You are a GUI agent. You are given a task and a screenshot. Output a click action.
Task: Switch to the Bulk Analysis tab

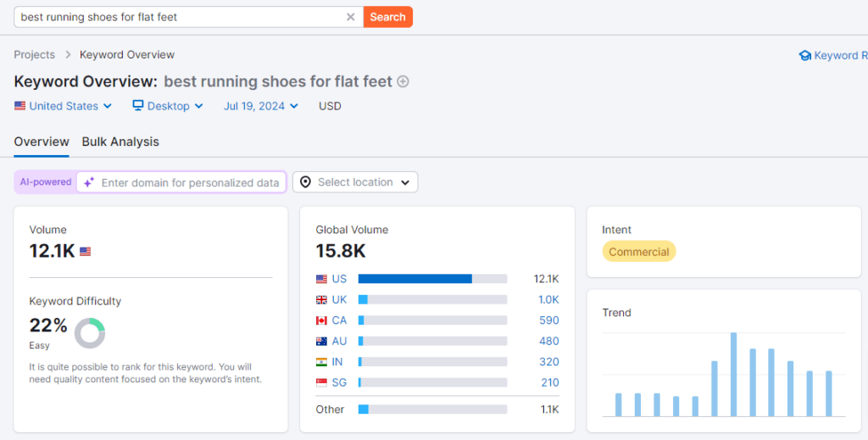[120, 142]
